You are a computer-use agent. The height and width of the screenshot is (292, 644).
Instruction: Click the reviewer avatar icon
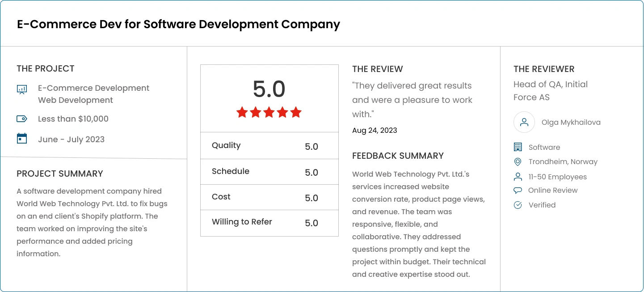pos(524,122)
